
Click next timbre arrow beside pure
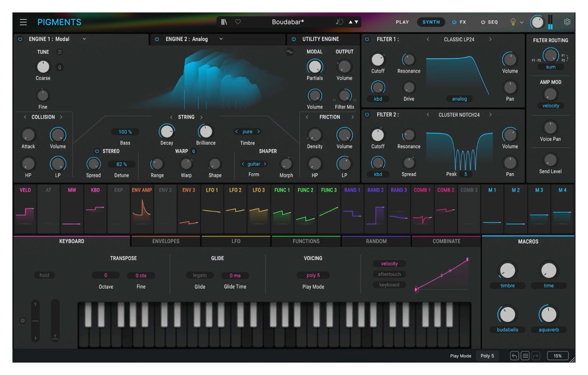pyautogui.click(x=258, y=131)
